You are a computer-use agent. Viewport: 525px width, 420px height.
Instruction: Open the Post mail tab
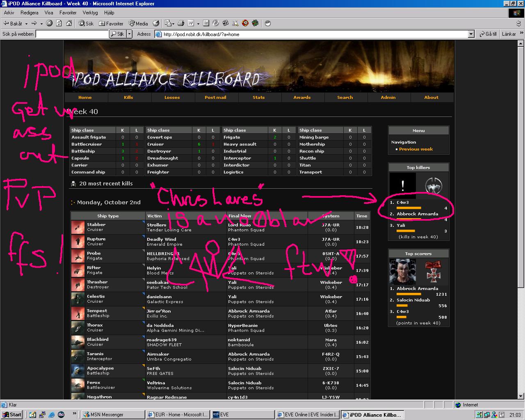(215, 97)
